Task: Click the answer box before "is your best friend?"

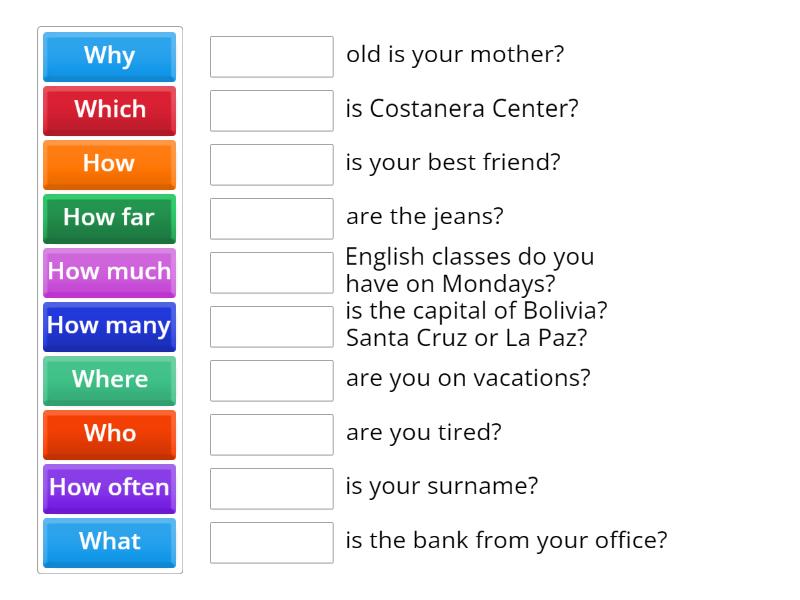Action: pos(271,164)
